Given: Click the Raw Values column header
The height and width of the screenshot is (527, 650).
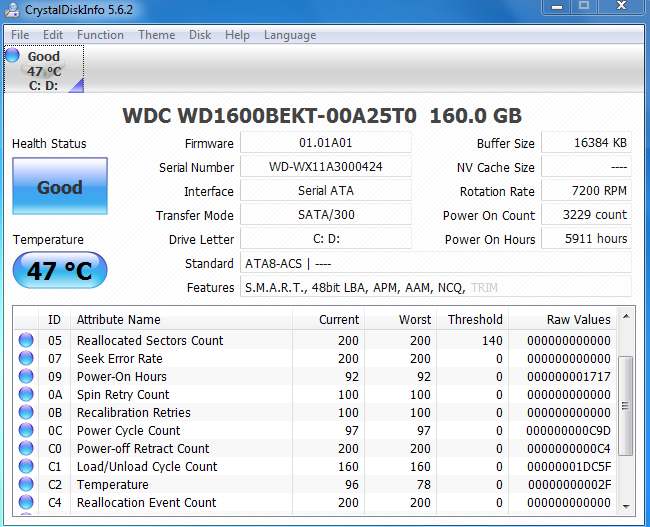Looking at the screenshot, I should pyautogui.click(x=563, y=320).
